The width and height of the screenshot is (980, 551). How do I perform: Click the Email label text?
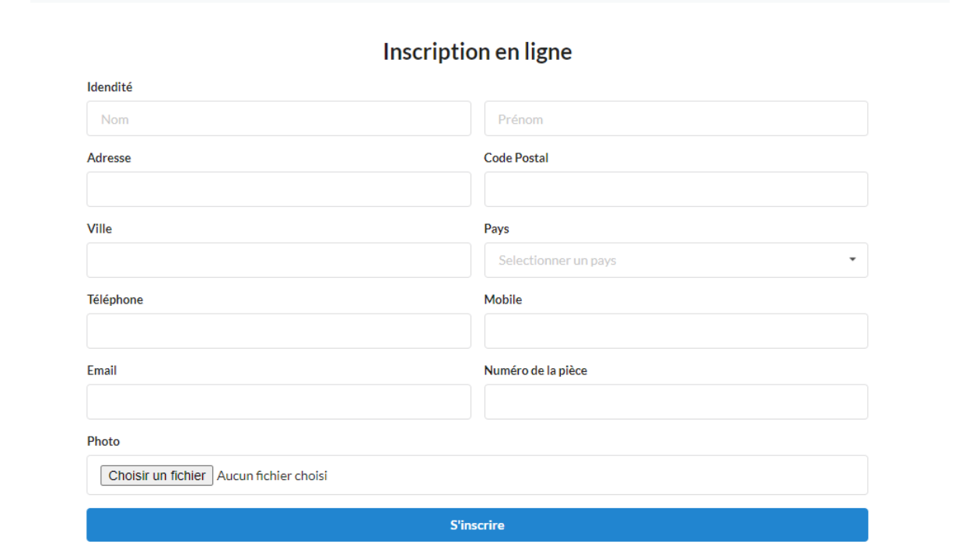pyautogui.click(x=102, y=370)
